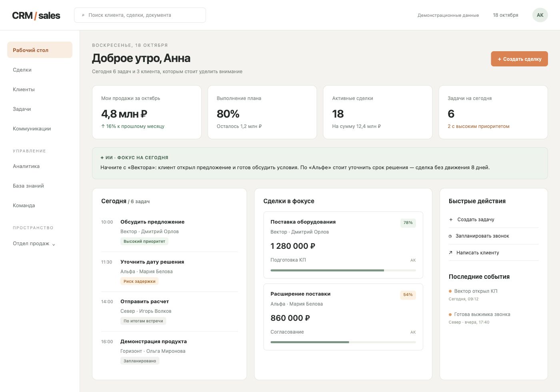This screenshot has width=560, height=392.
Task: Click AK owner initials on Поставка оборудования card
Action: click(x=413, y=260)
